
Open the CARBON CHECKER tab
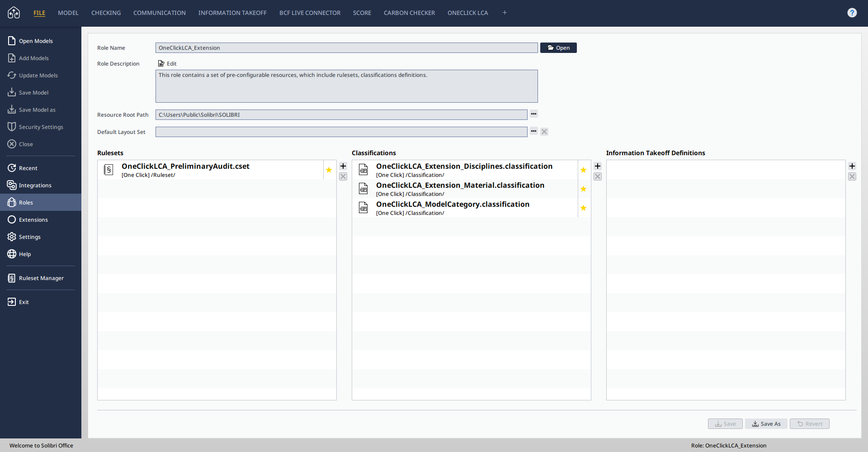409,13
